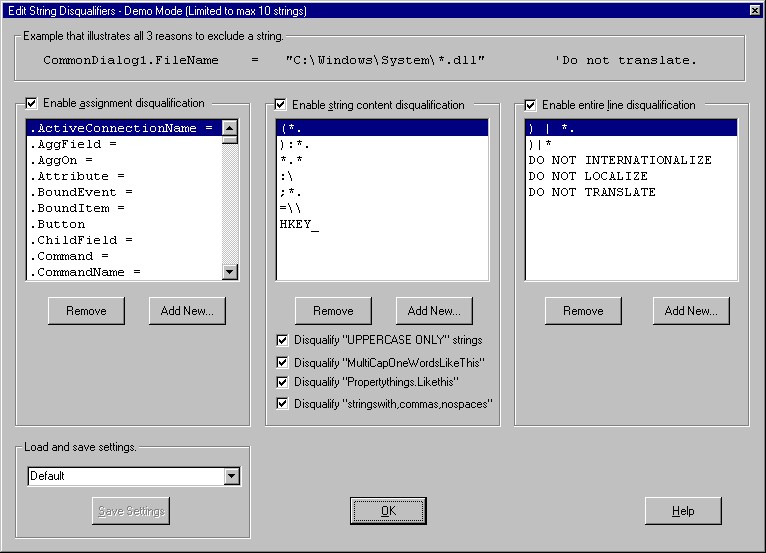Viewport: 766px width, 553px height.
Task: Uncheck Disqualify "UPPERCASE ONLY" strings
Action: coord(283,340)
